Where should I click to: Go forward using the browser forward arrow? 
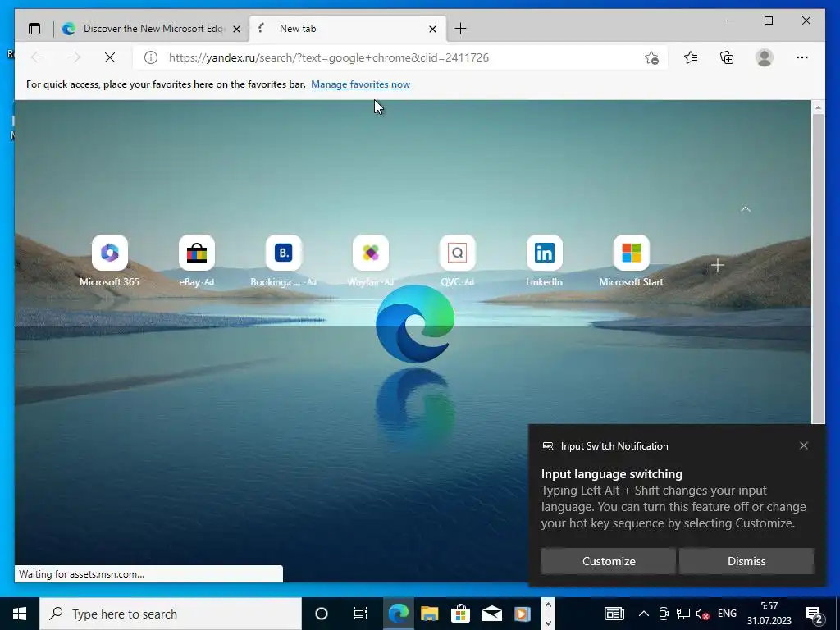pyautogui.click(x=74, y=57)
